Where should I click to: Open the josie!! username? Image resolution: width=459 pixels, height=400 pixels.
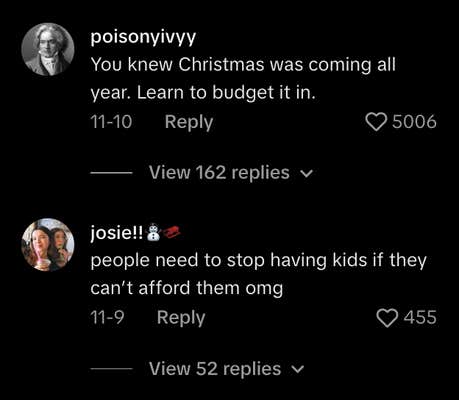(x=117, y=233)
